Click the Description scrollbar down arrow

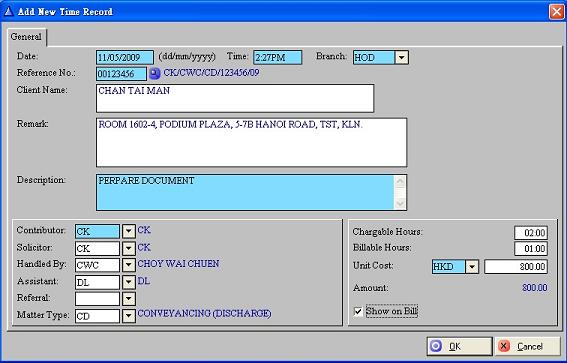click(400, 204)
